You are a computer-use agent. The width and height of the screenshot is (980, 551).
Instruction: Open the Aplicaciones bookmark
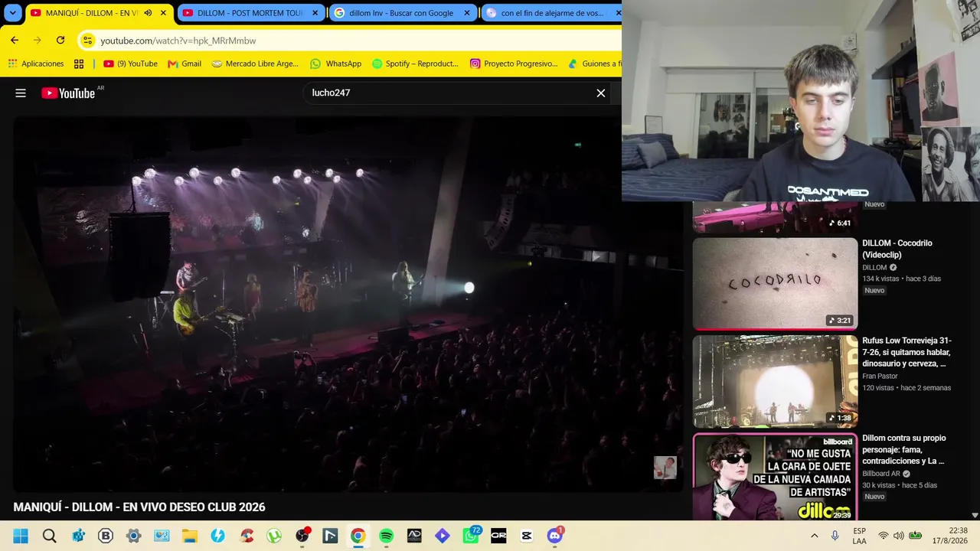35,64
